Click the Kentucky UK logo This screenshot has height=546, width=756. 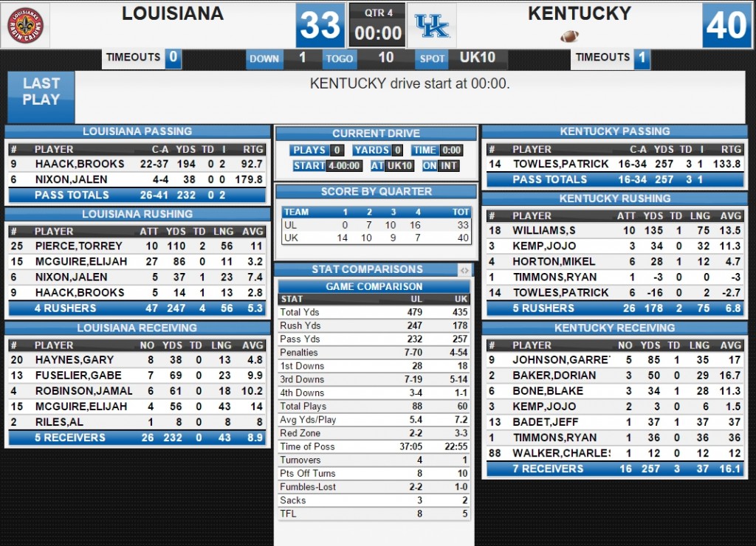tap(432, 26)
